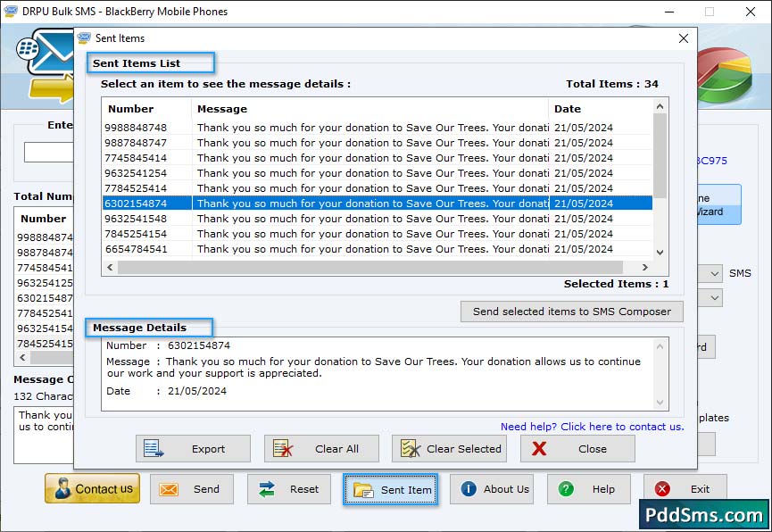Click the green question mark Help icon
This screenshot has width=772, height=532.
pyautogui.click(x=566, y=488)
